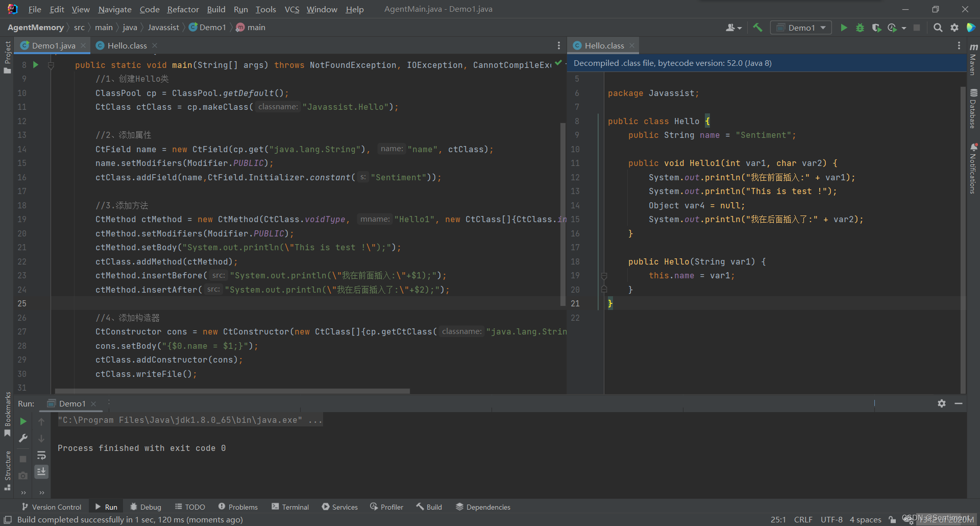
Task: Click the gutter run arrow at line 8
Action: click(x=36, y=65)
